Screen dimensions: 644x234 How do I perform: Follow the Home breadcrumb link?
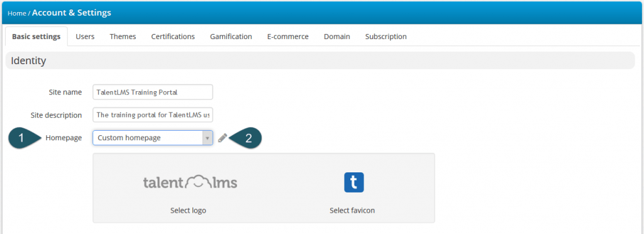tap(17, 13)
